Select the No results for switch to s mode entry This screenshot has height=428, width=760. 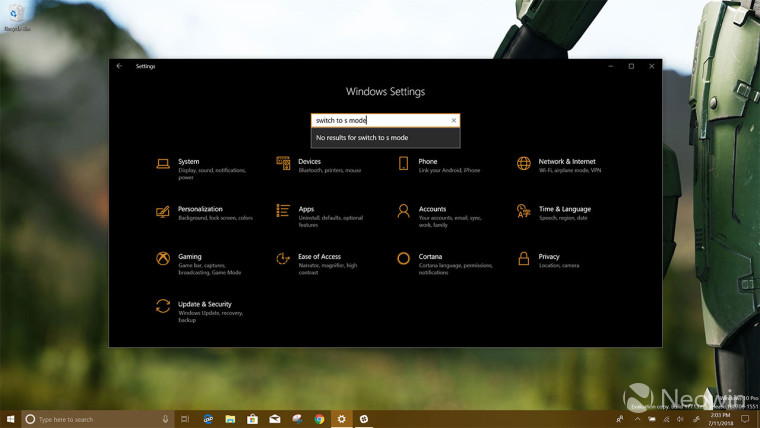[x=385, y=138]
